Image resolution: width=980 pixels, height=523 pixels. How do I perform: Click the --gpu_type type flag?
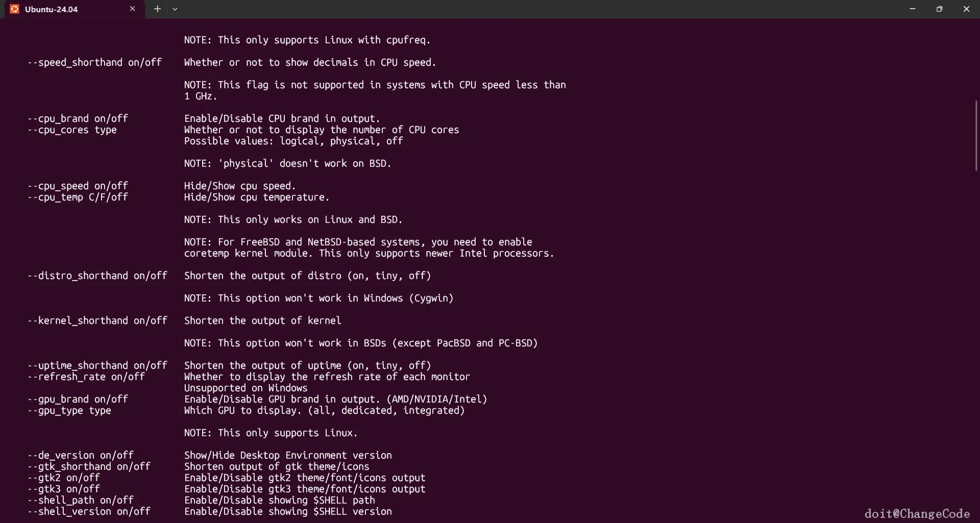[69, 410]
